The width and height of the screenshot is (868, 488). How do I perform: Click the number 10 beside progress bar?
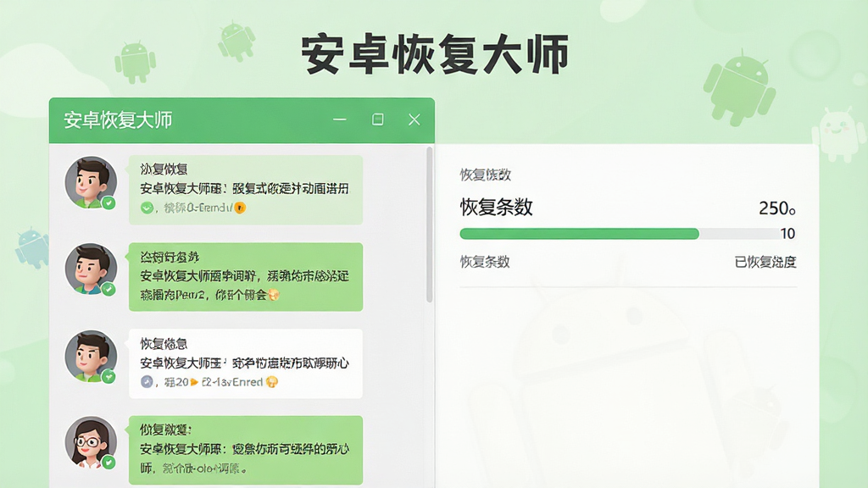click(x=787, y=234)
